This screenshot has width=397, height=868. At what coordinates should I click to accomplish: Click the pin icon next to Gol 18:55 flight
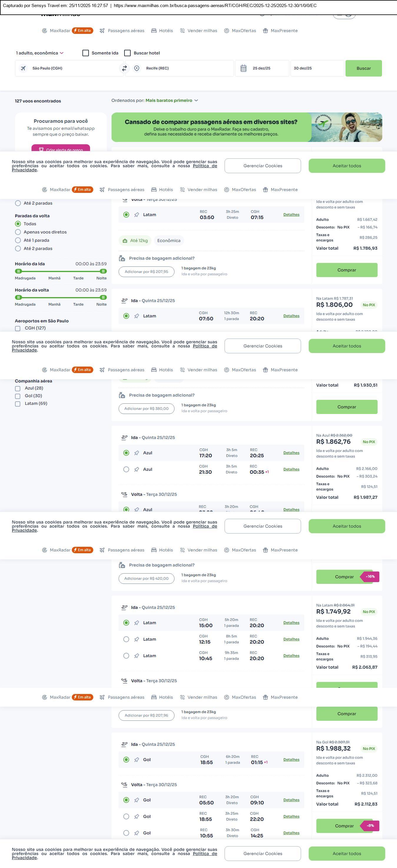tap(137, 760)
